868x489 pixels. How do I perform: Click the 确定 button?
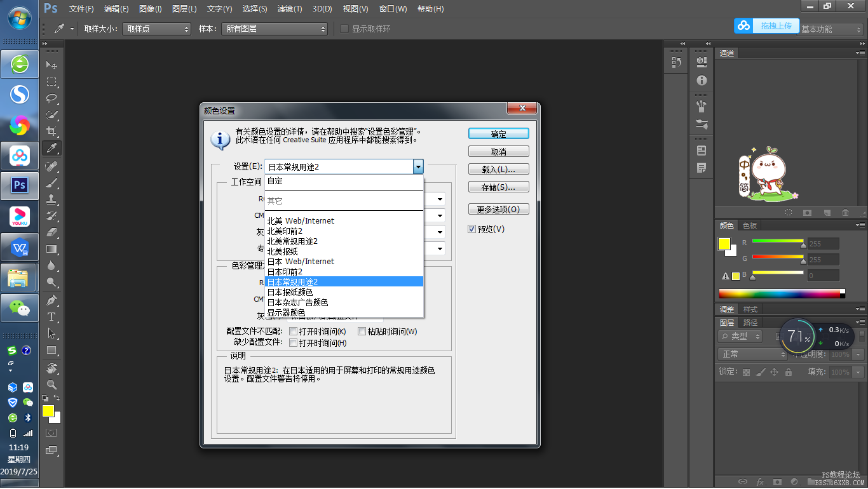pos(499,134)
